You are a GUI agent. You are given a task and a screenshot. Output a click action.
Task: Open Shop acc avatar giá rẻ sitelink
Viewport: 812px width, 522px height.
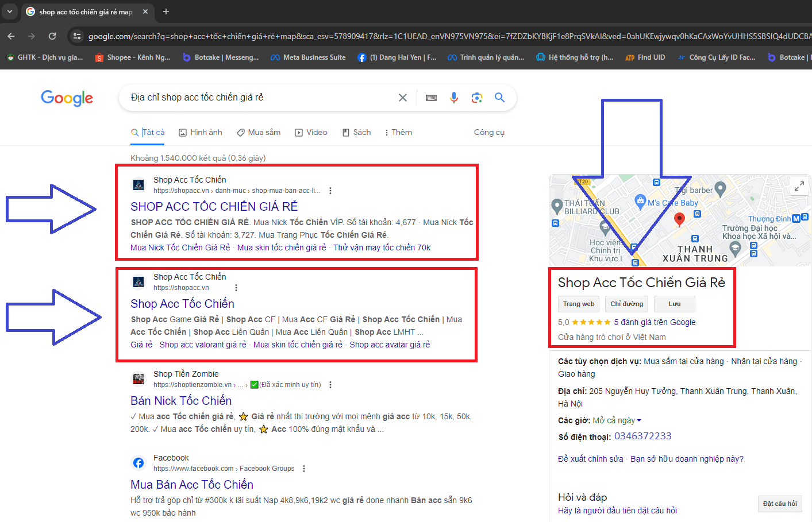coord(390,345)
